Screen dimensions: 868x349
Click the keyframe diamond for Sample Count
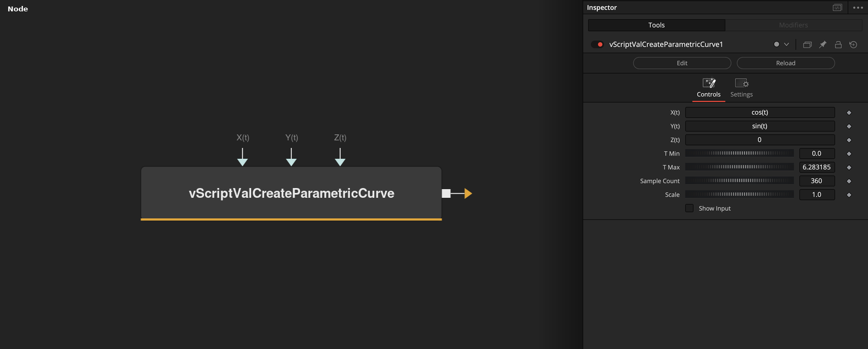849,181
